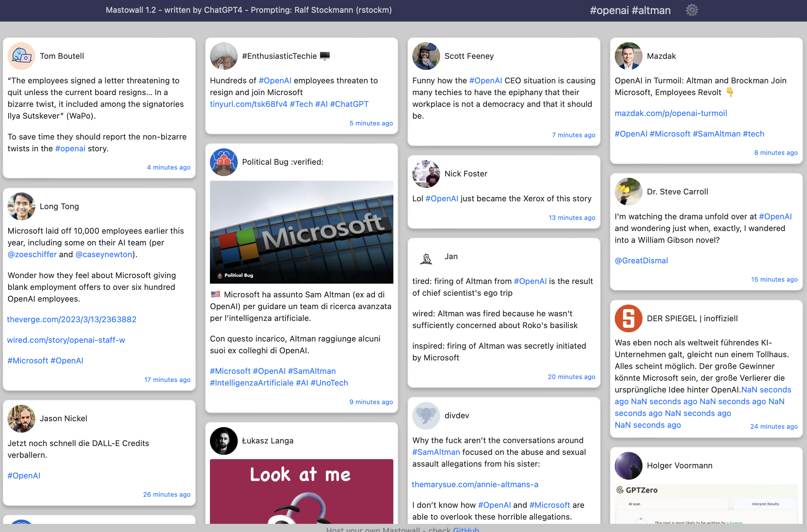Click '17 minutes ago' timestamp
This screenshot has height=532, width=807.
(x=167, y=380)
